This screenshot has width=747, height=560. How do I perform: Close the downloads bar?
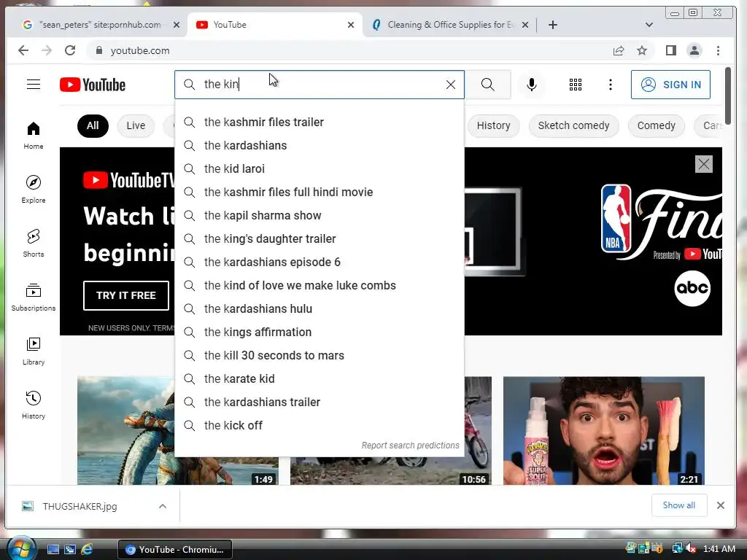pos(721,505)
